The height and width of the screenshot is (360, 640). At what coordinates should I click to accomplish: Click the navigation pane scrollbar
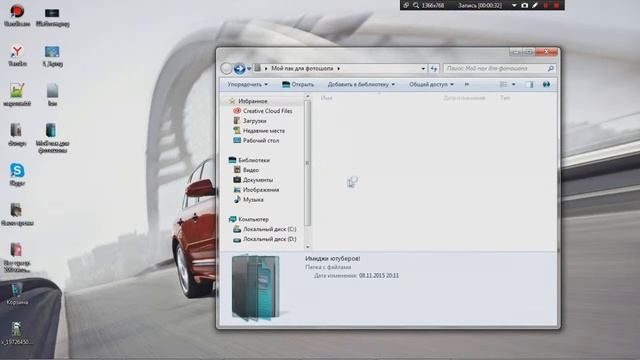click(x=308, y=163)
